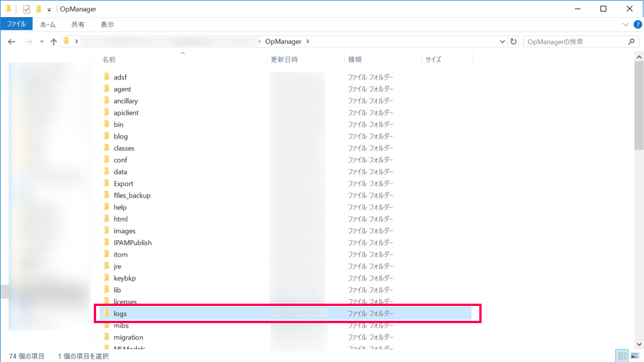Open the customize quick access toolbar dropdown
This screenshot has height=362, width=644.
tap(49, 9)
